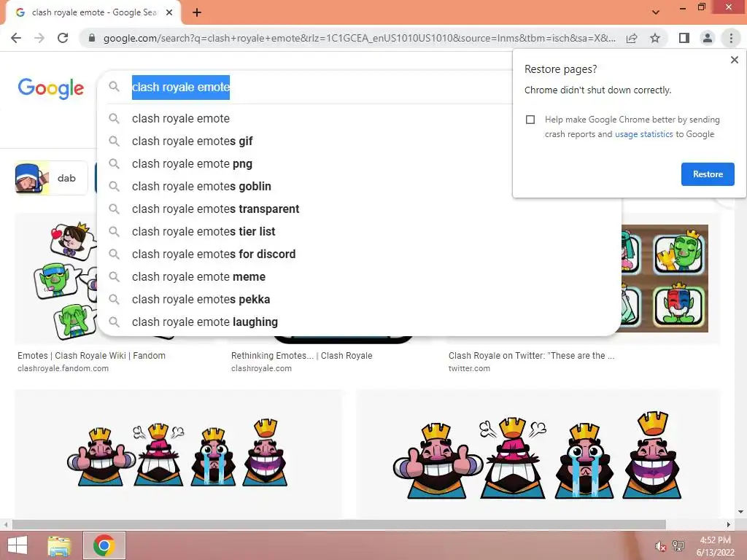This screenshot has height=560, width=747.
Task: Open the large four kings emote image
Action: (x=538, y=454)
